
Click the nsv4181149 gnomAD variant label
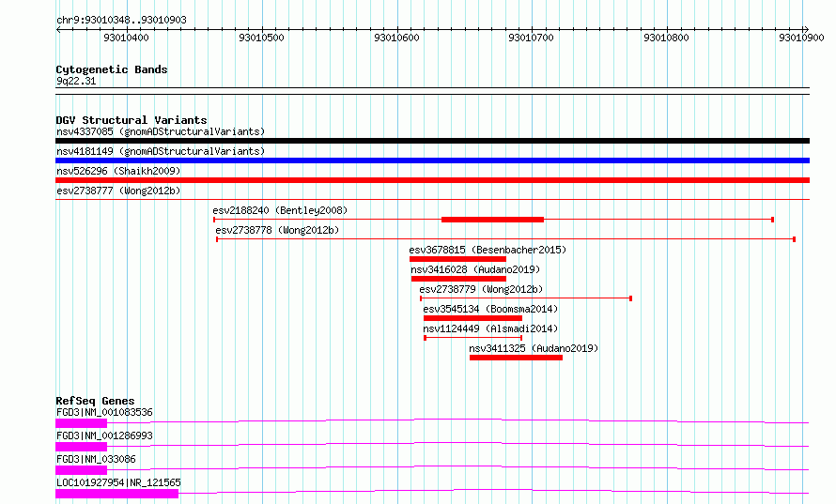point(161,151)
